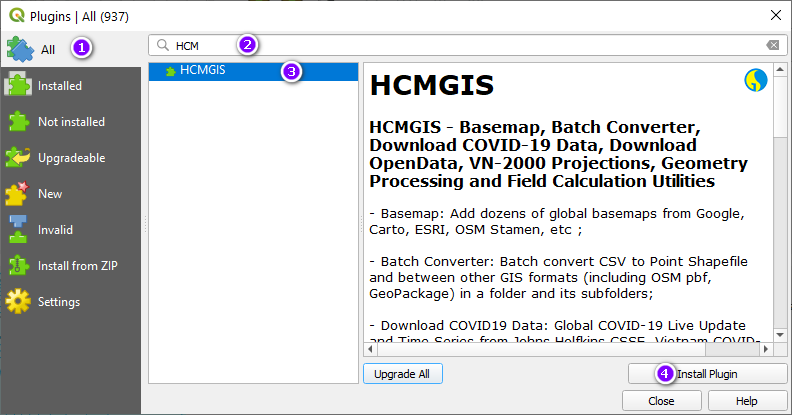Viewport: 792px width, 415px height.
Task: Click the Install Plugin button
Action: (707, 374)
